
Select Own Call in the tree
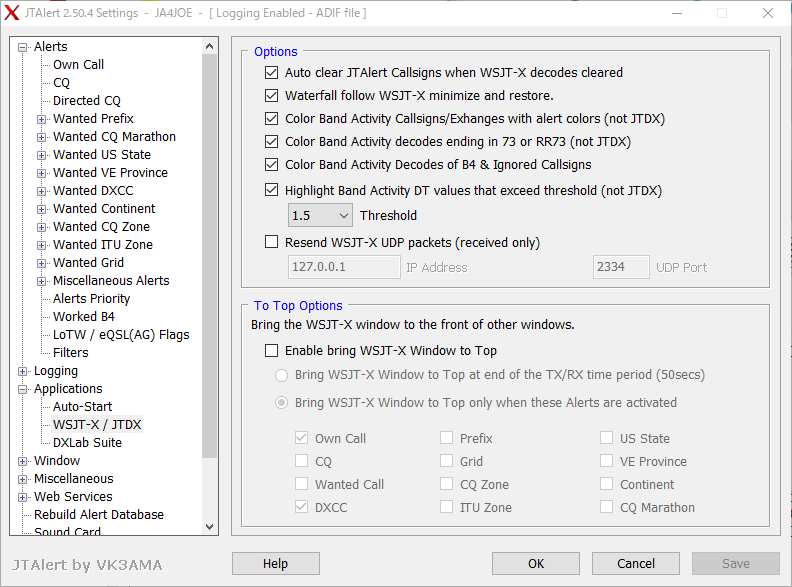78,65
